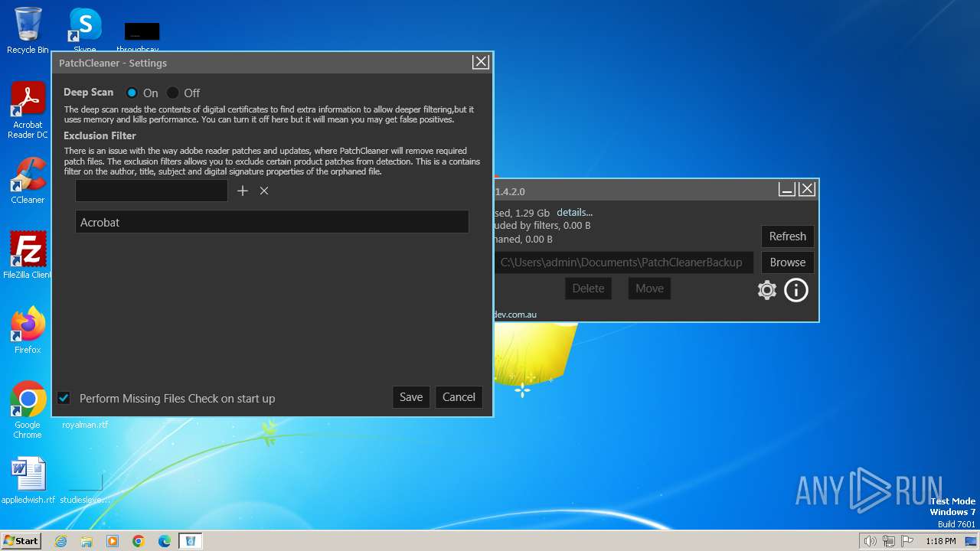Open network status tray icon
Viewport: 980px width, 551px height.
coord(889,541)
